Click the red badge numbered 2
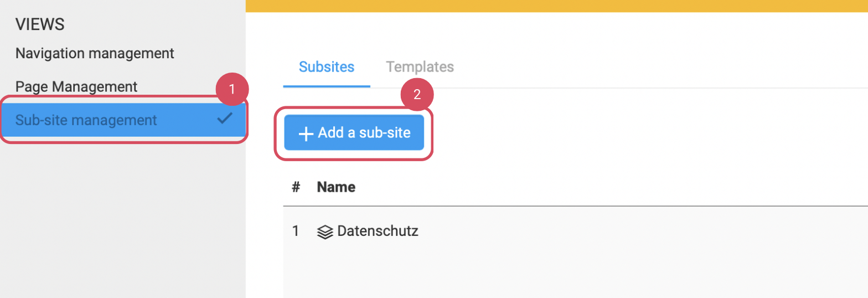The width and height of the screenshot is (868, 298). pyautogui.click(x=417, y=94)
